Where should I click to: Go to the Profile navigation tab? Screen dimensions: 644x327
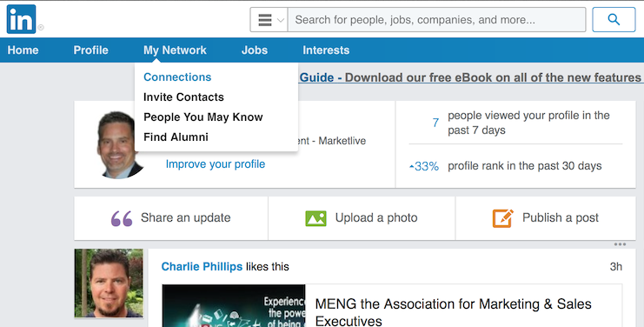tap(90, 50)
